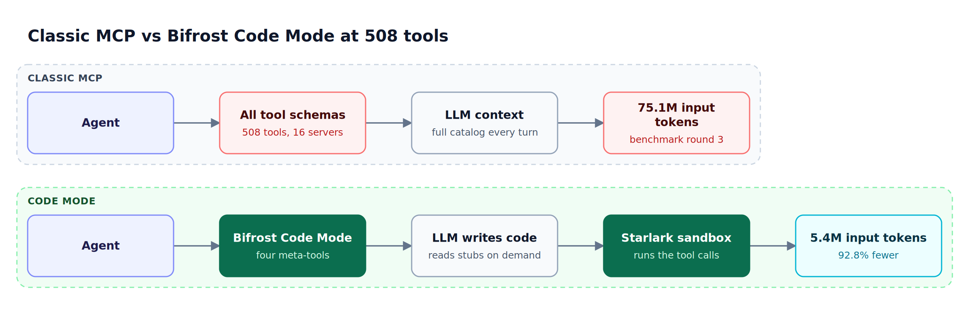Select the '75.1M input tokens' heading
This screenshot has width=980, height=315.
[676, 114]
